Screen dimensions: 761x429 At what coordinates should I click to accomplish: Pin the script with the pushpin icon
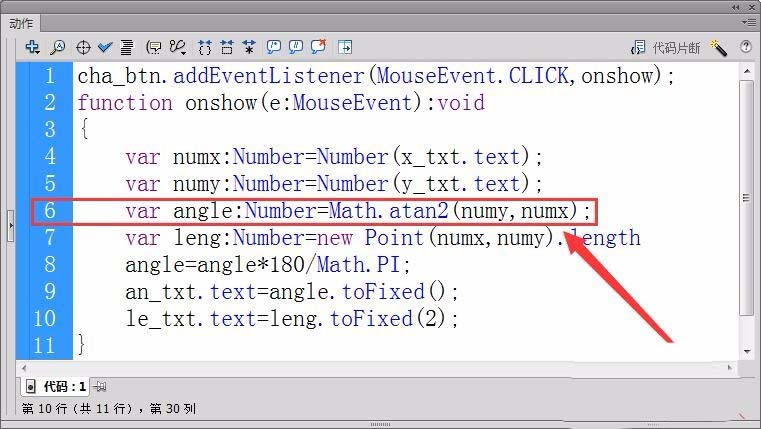coord(99,387)
